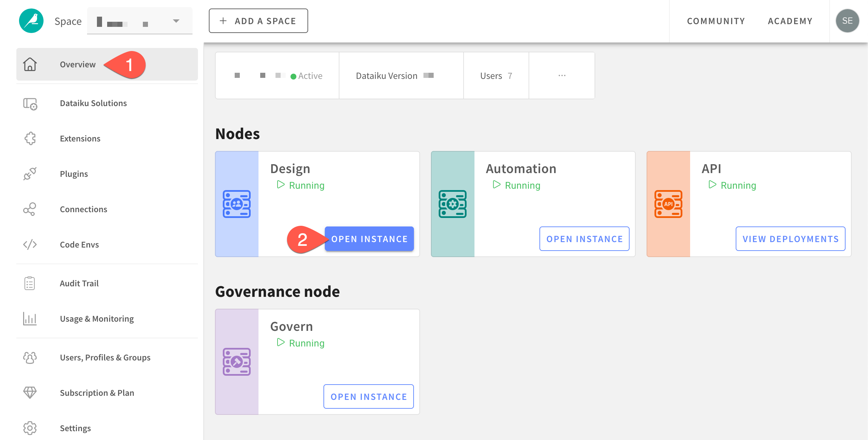This screenshot has width=868, height=440.
Task: Click the Automation node server icon
Action: tap(453, 204)
